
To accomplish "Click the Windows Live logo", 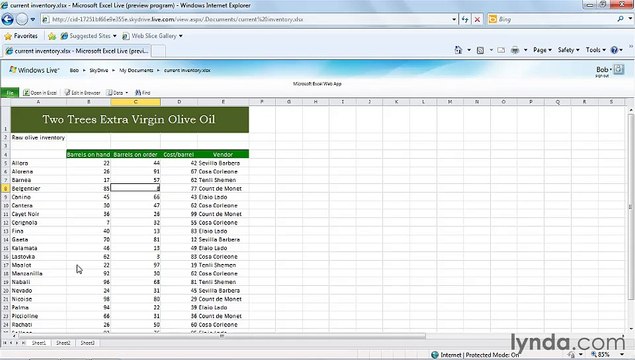I will click(x=34, y=70).
